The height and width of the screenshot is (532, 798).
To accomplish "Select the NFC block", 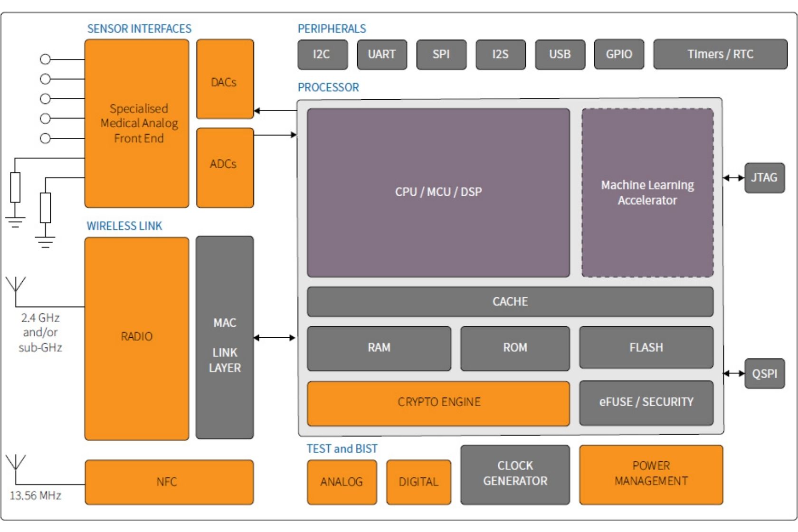I will [x=169, y=482].
